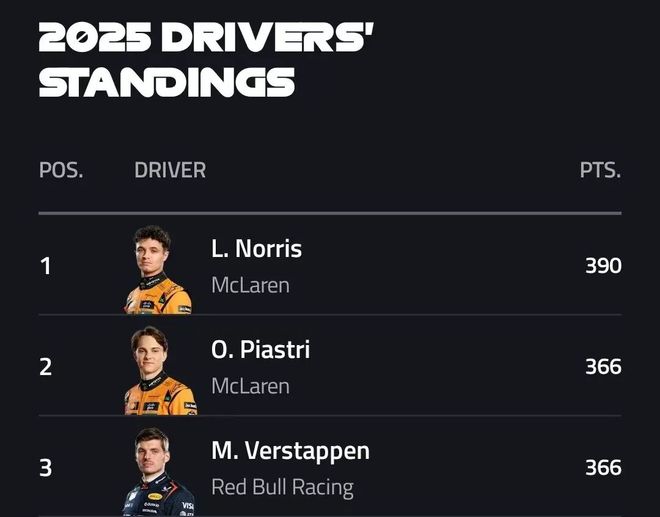Click Lando Norris's driver photo

(158, 270)
